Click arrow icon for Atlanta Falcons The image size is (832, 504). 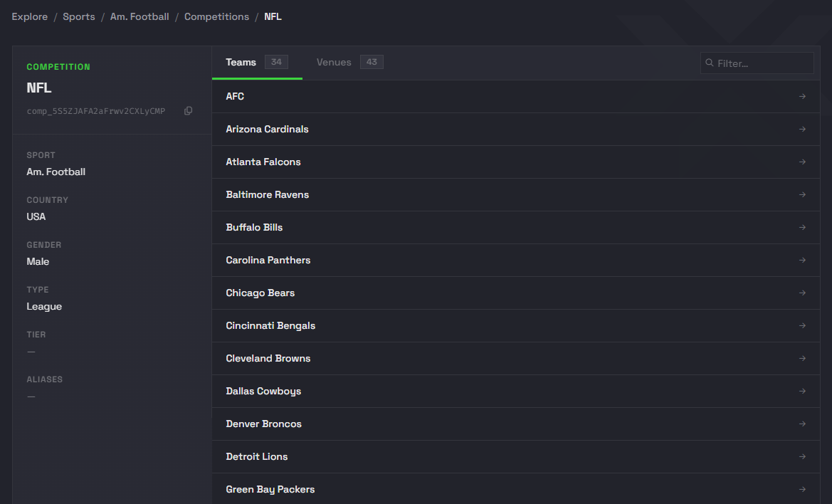pos(802,162)
